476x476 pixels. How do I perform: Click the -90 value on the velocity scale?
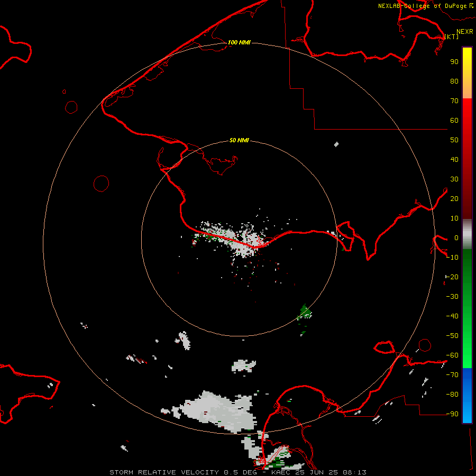point(452,414)
